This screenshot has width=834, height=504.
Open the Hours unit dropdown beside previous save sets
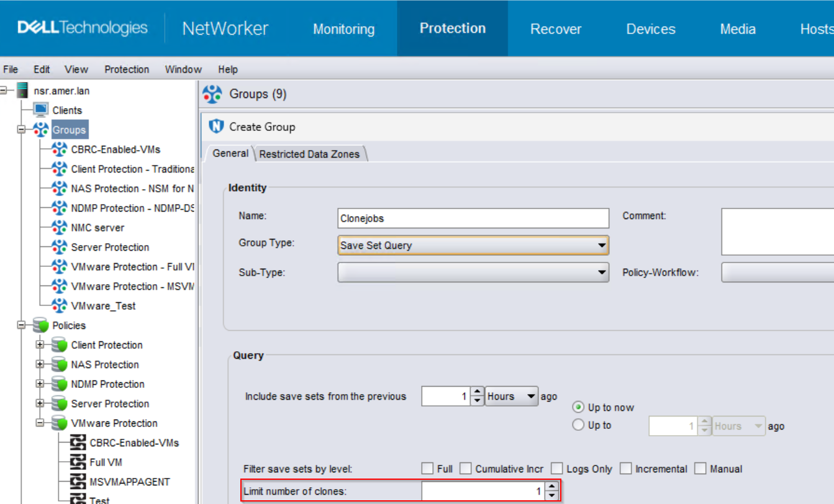click(511, 396)
